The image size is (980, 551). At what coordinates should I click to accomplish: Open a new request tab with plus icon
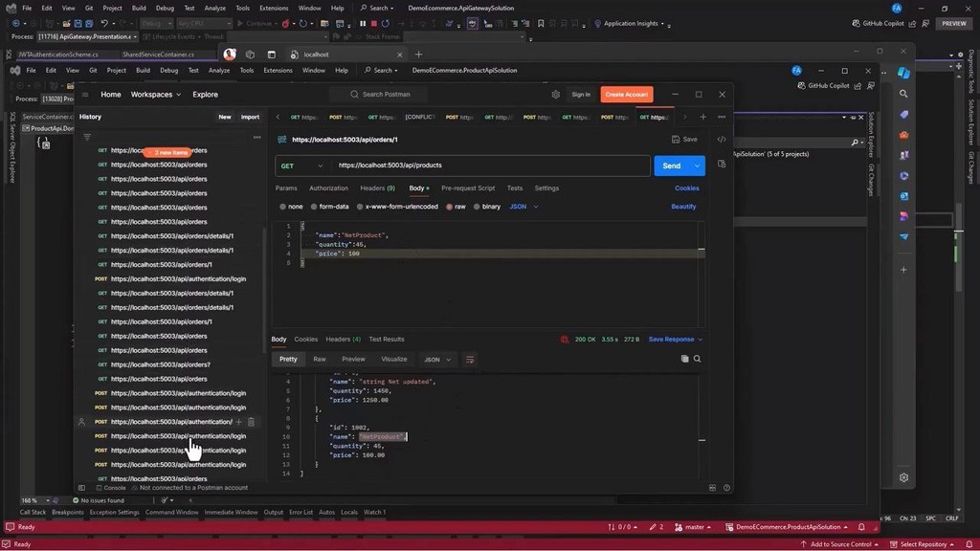tap(702, 117)
